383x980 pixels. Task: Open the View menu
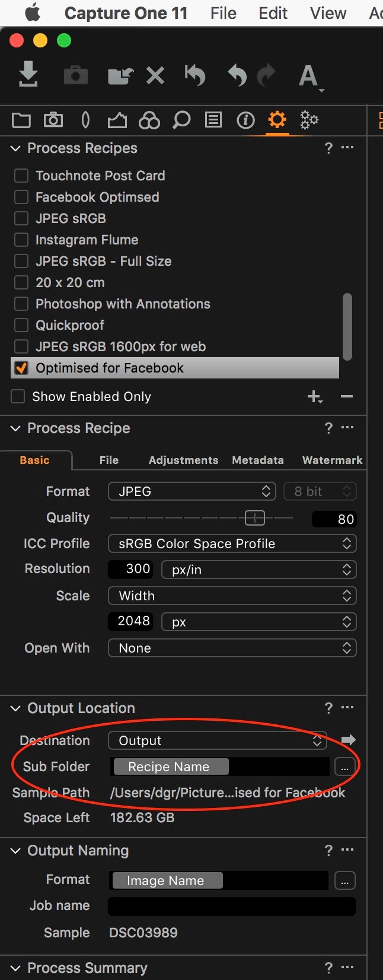pos(328,13)
